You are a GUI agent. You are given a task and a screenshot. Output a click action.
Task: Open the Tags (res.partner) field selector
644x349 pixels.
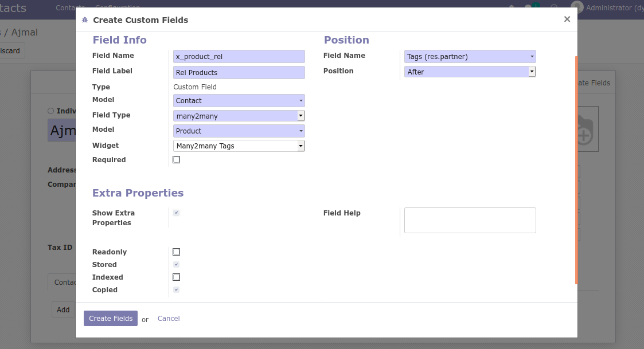pyautogui.click(x=470, y=56)
